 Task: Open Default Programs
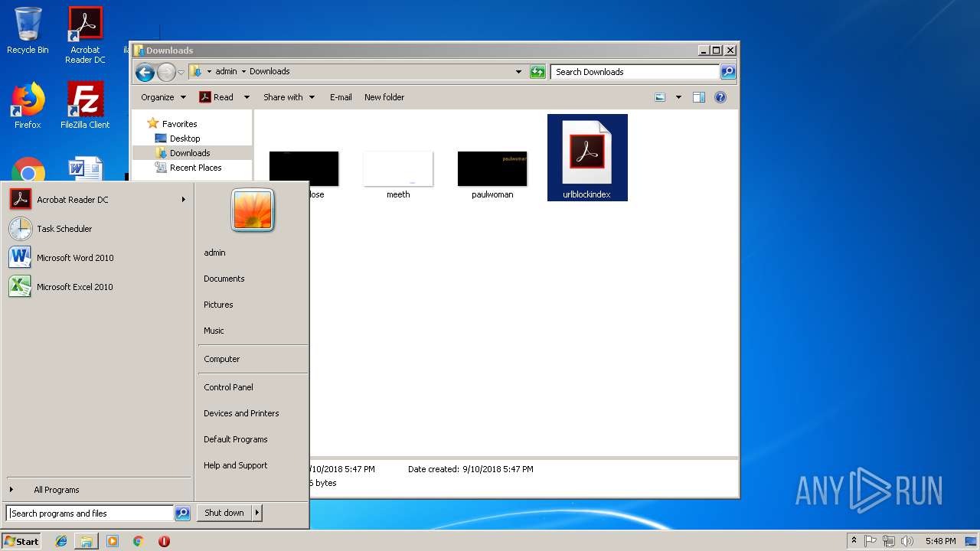pyautogui.click(x=235, y=439)
